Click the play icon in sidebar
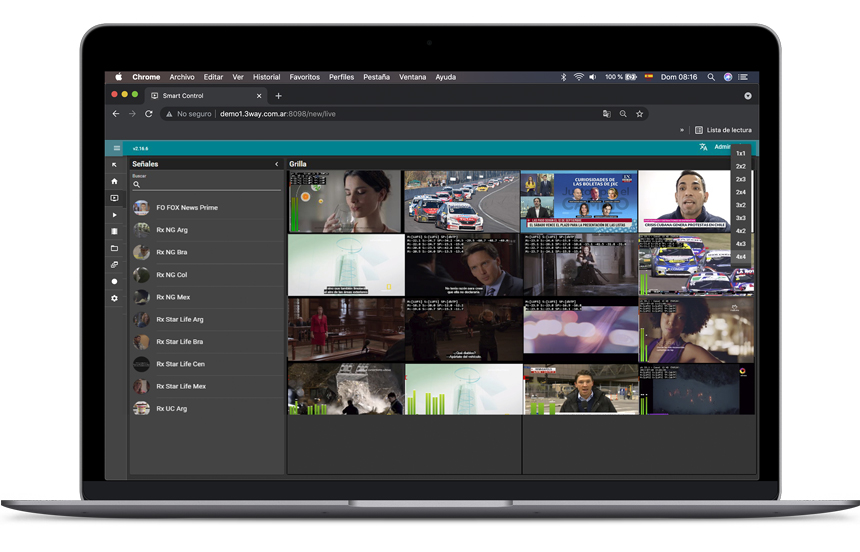860x552 pixels. [x=114, y=215]
